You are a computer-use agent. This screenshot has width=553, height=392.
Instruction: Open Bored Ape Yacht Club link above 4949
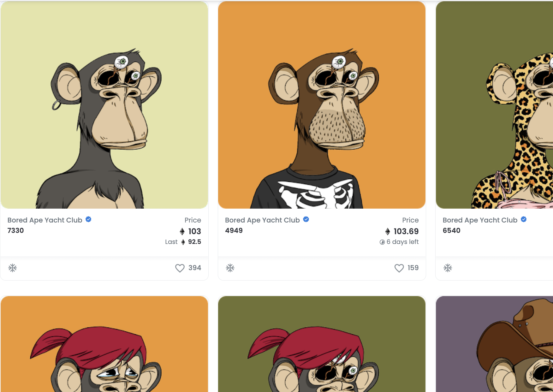262,220
